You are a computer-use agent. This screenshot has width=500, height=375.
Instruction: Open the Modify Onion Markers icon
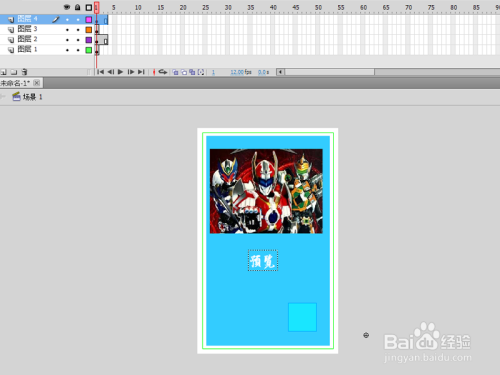pyautogui.click(x=201, y=72)
